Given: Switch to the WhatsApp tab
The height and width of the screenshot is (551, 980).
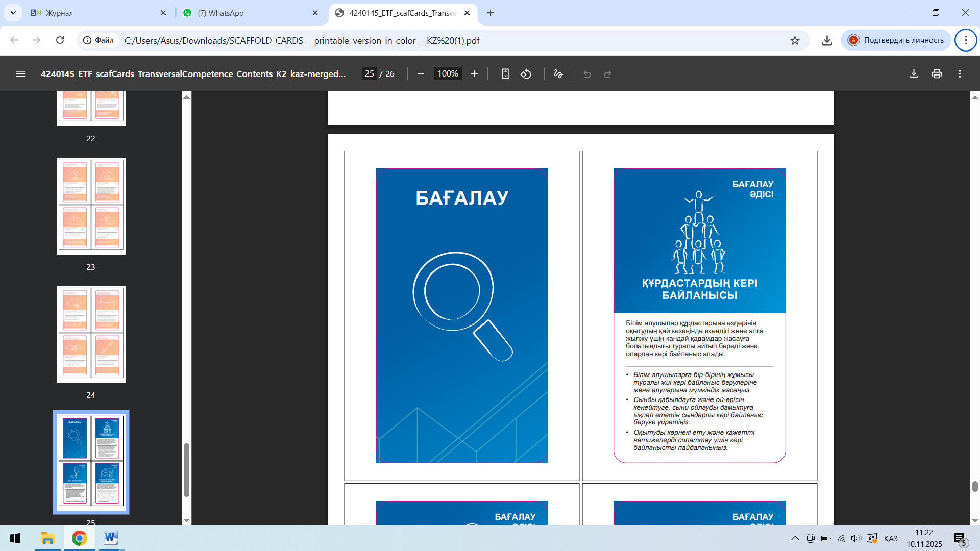Looking at the screenshot, I should pos(245,13).
